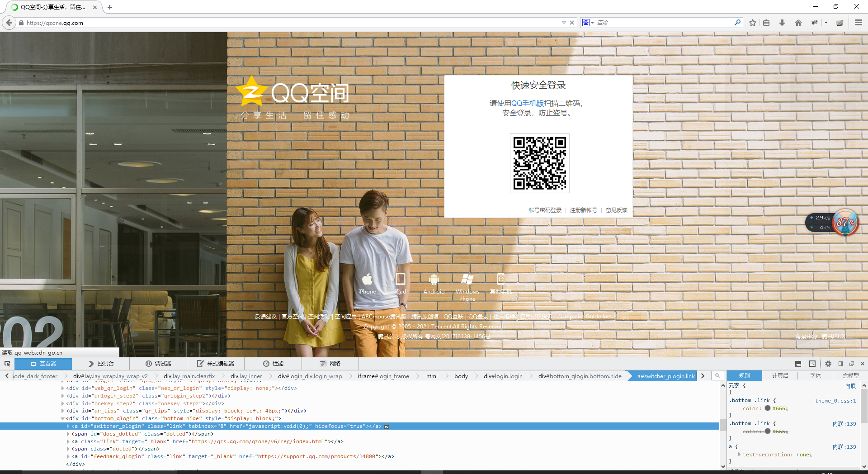Click the 意见反馈 feedback link
The image size is (868, 474).
tap(617, 210)
